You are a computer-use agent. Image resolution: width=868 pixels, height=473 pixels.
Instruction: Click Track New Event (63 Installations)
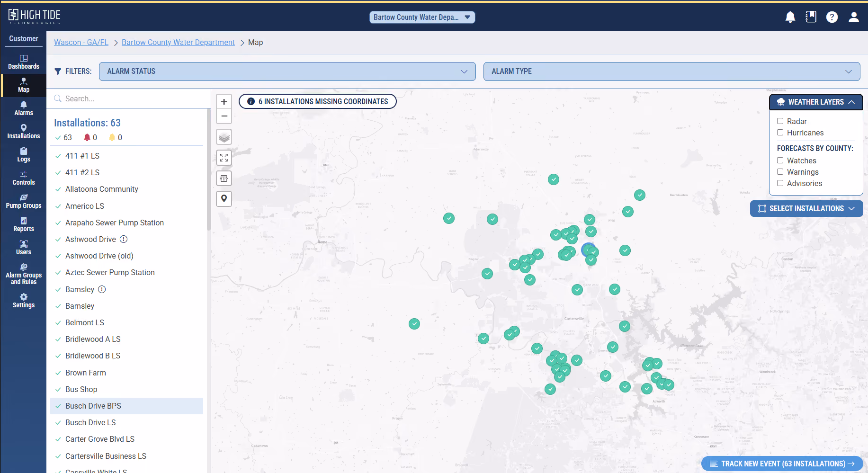click(x=782, y=464)
